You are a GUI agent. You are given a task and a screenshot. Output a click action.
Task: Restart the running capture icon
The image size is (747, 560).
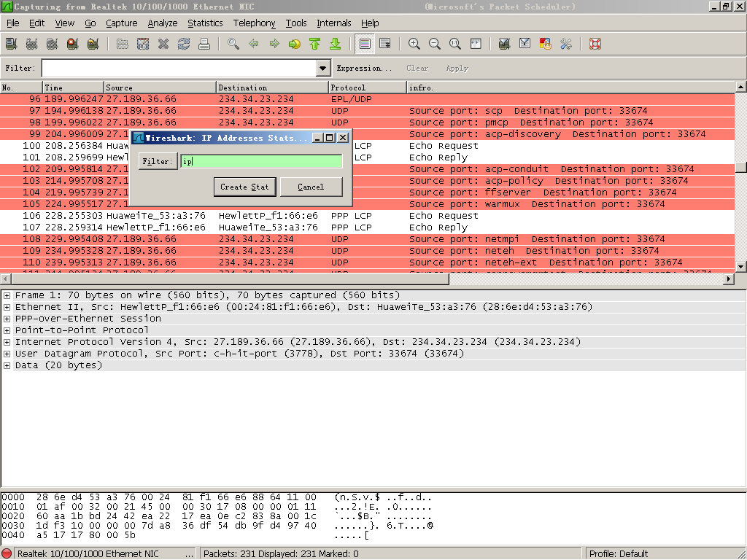93,44
